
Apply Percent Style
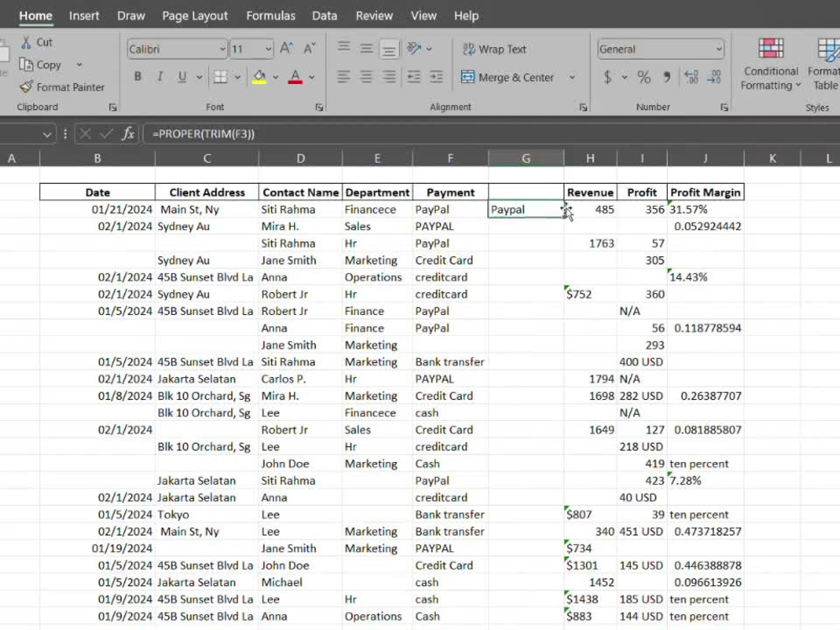[x=644, y=77]
